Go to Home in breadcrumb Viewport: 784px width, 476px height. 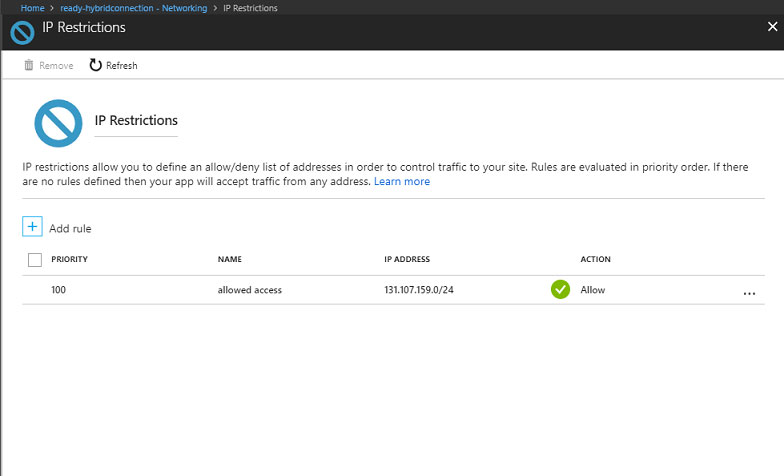coord(32,8)
